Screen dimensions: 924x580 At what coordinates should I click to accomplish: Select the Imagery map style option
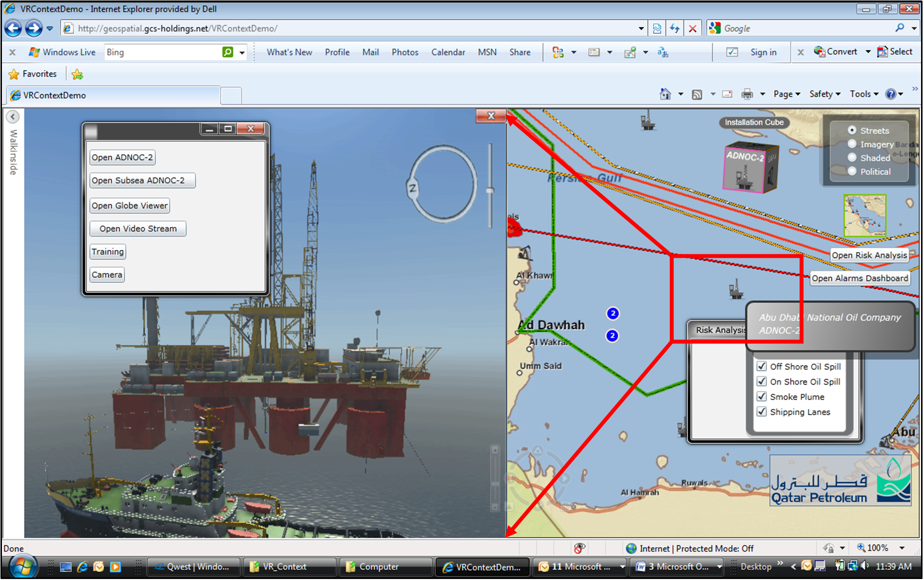852,144
